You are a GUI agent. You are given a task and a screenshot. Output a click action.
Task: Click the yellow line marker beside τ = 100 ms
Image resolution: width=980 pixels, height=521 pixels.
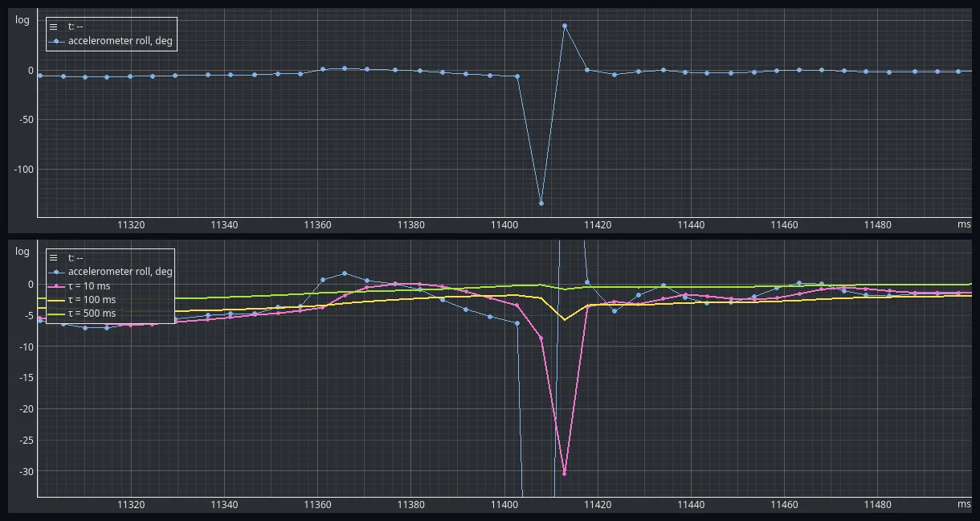pos(56,300)
